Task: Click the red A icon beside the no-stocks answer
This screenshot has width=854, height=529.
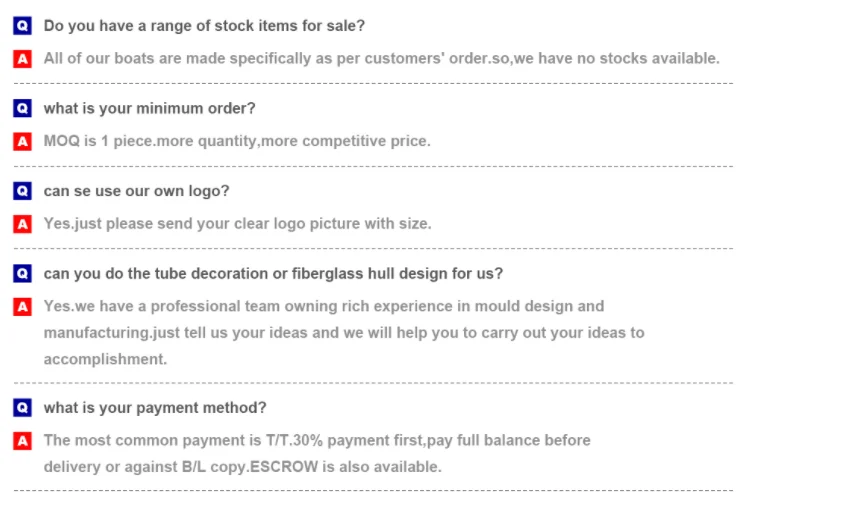Action: pos(23,59)
